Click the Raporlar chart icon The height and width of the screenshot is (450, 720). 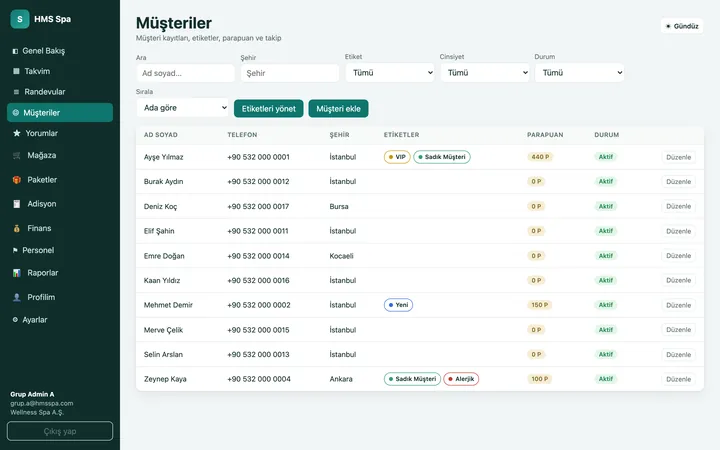[x=17, y=273]
